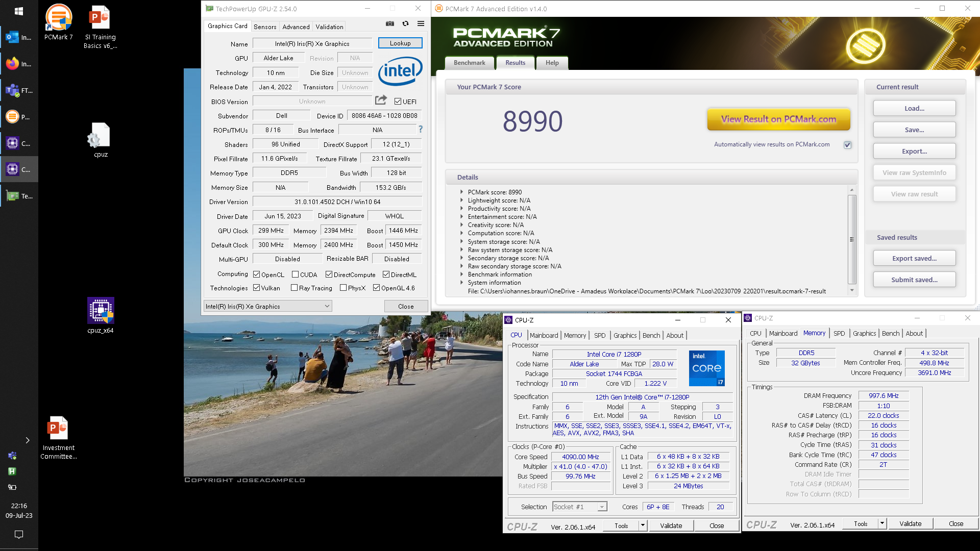Toggle the DirectCompute checkbox
Screen dimensions: 980x551
329,274
